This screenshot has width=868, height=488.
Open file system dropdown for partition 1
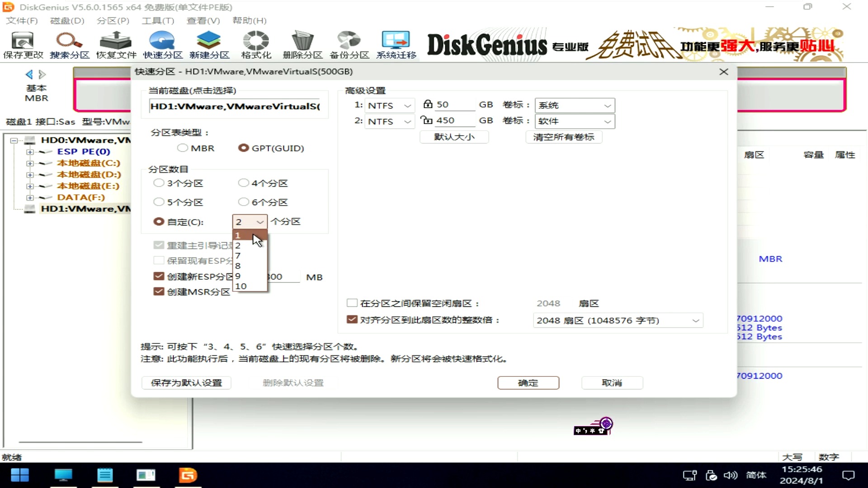click(x=390, y=105)
